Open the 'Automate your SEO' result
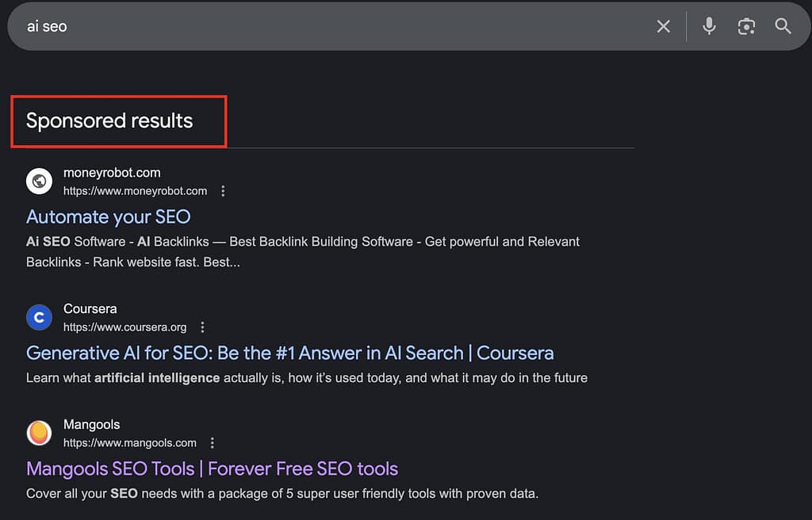The width and height of the screenshot is (812, 520). pos(108,216)
